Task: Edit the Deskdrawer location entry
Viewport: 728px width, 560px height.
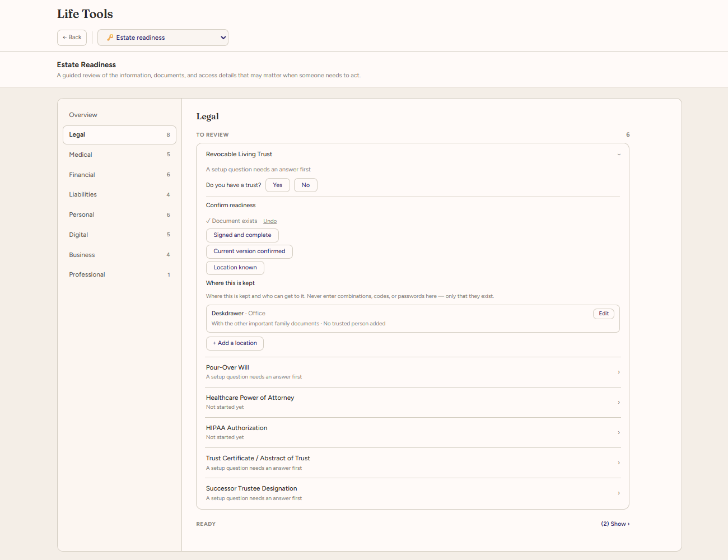Action: [604, 314]
